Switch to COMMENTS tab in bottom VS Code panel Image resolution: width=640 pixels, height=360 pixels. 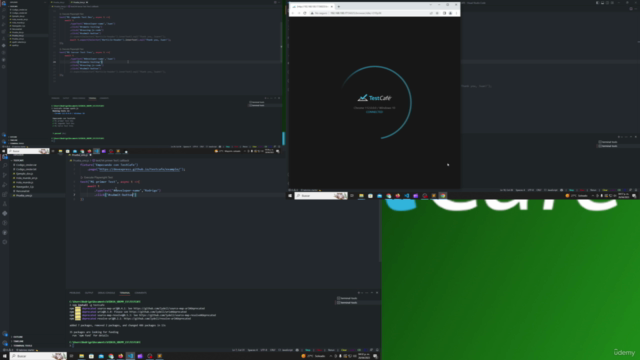point(140,293)
